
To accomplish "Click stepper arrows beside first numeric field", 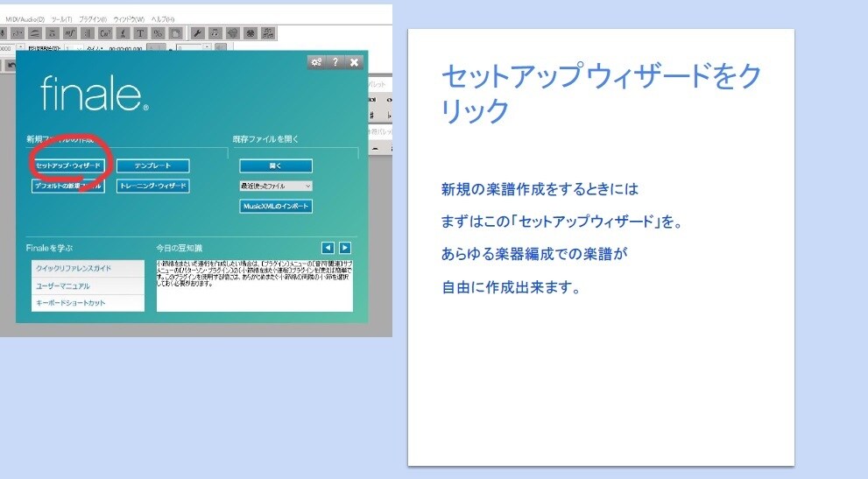I will coord(20,47).
